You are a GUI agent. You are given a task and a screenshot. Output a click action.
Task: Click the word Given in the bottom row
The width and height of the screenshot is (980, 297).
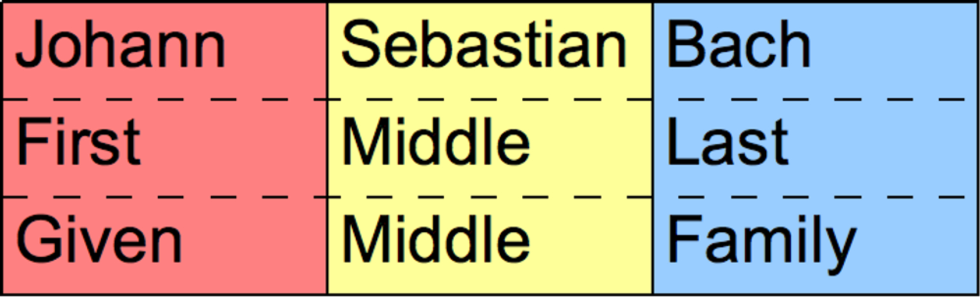coord(99,241)
